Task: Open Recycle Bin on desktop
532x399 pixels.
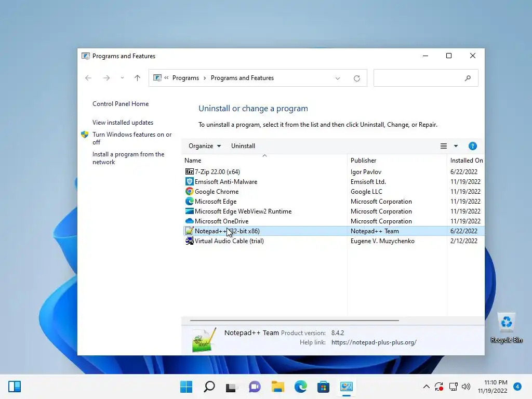Action: (x=506, y=328)
